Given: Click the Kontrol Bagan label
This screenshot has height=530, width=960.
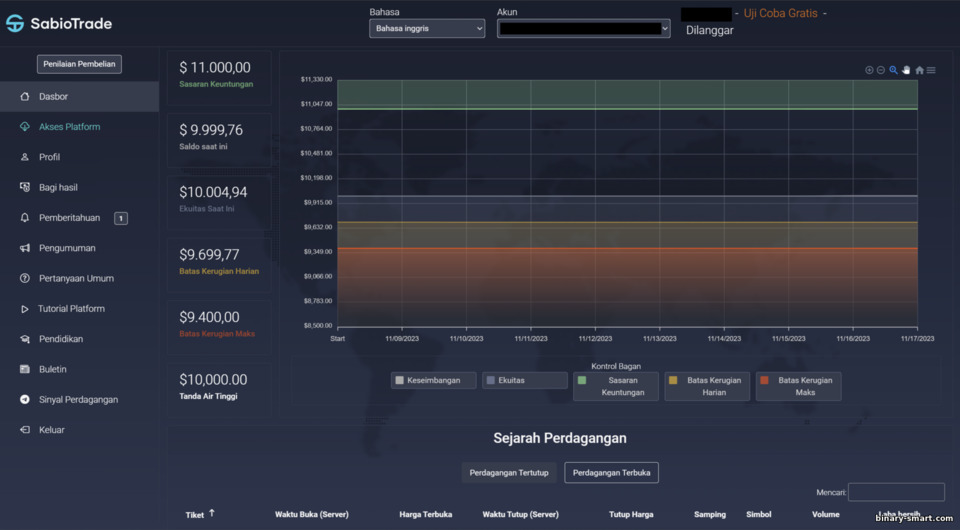Looking at the screenshot, I should [x=616, y=366].
